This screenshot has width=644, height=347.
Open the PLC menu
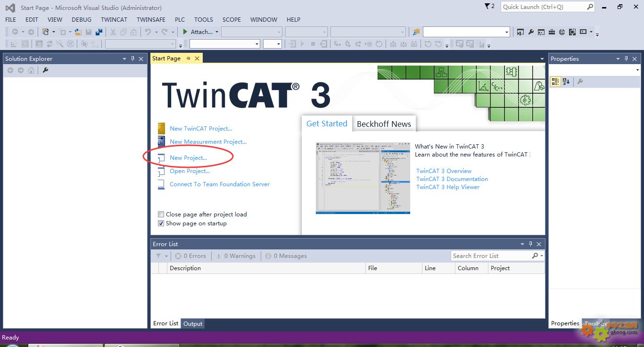pyautogui.click(x=180, y=19)
